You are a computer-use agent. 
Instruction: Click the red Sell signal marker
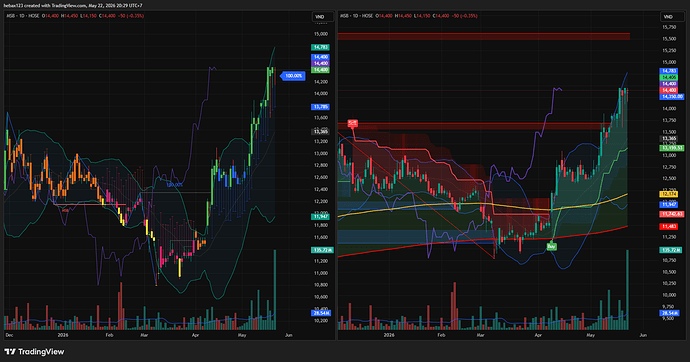click(x=352, y=123)
